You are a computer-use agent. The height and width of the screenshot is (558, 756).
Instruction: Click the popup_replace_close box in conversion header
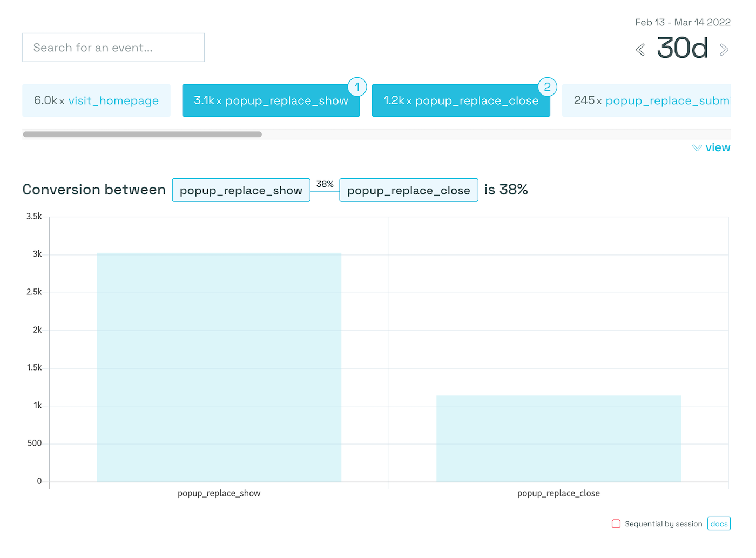(408, 190)
